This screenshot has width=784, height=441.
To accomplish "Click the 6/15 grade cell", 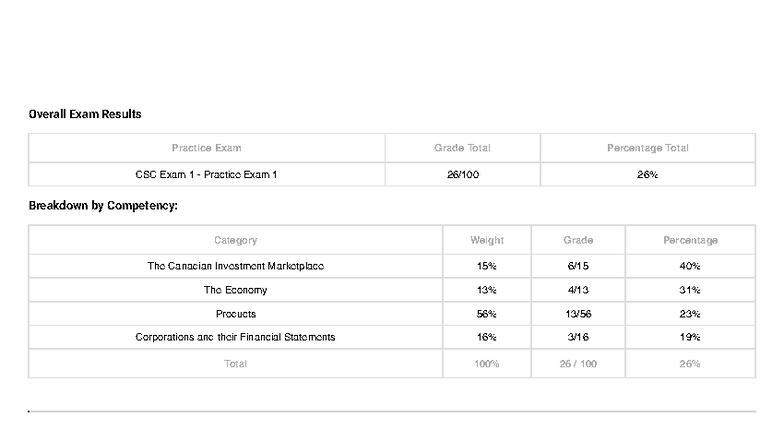I will click(578, 266).
